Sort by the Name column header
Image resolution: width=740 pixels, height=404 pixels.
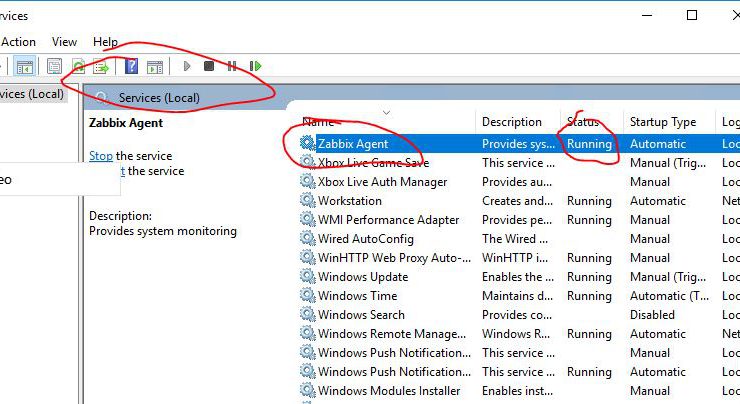tap(318, 122)
